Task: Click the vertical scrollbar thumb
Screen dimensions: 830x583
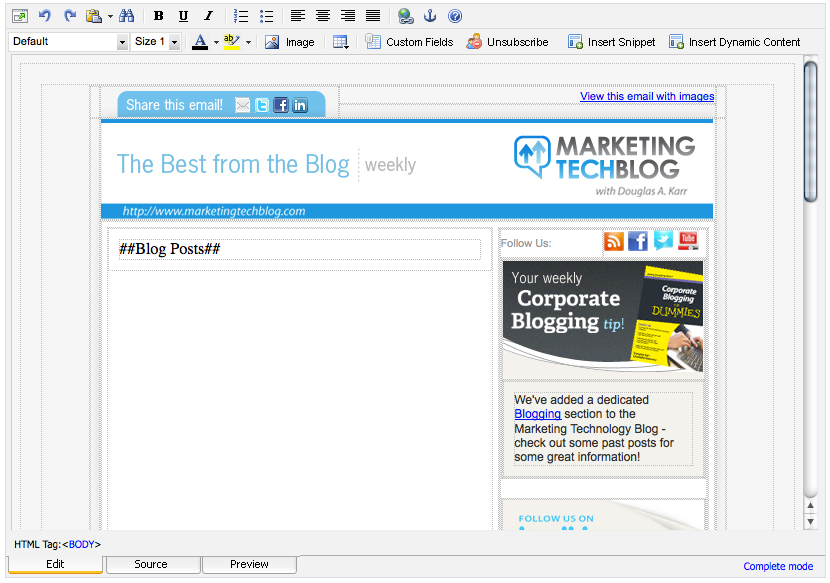Action: (x=810, y=131)
